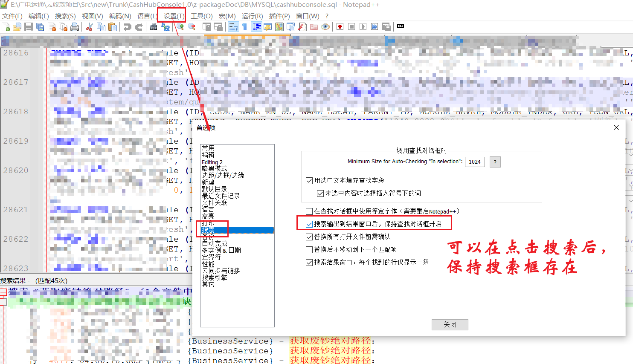Toggle synchronized vertical scrolling icon
This screenshot has height=364, width=633.
tap(206, 27)
